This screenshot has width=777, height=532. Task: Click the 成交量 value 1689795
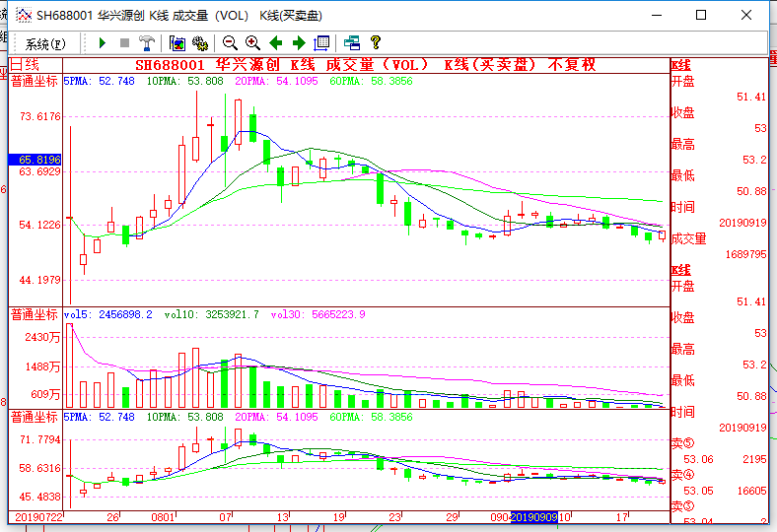click(x=745, y=254)
